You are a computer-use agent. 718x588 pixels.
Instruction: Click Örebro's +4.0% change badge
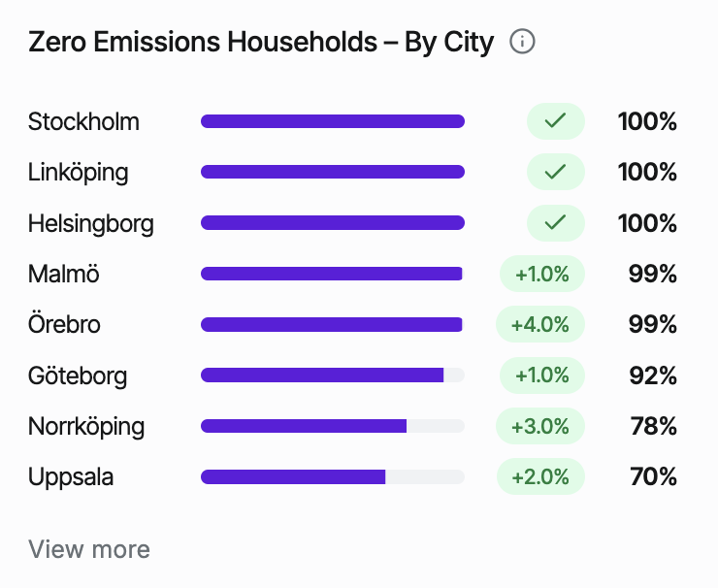point(540,325)
